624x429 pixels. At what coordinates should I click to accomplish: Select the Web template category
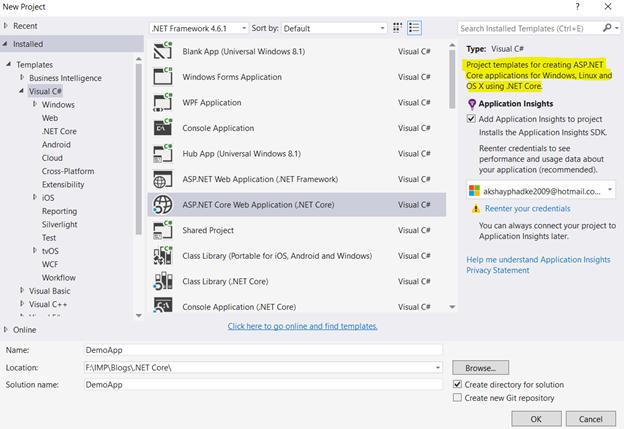tap(50, 118)
